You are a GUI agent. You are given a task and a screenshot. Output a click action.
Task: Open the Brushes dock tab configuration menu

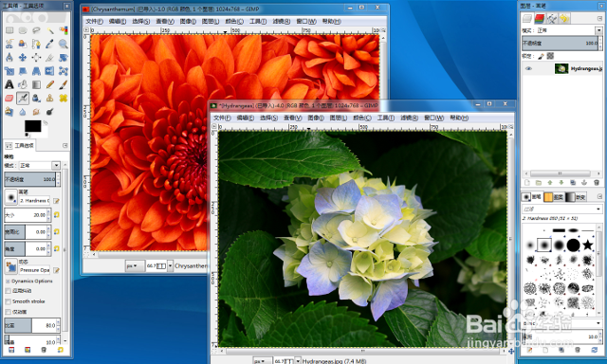point(600,196)
